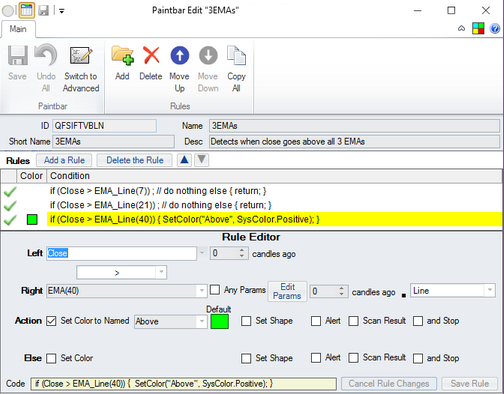Click the round application orb button
Viewport: 504px width, 394px height.
(8, 10)
